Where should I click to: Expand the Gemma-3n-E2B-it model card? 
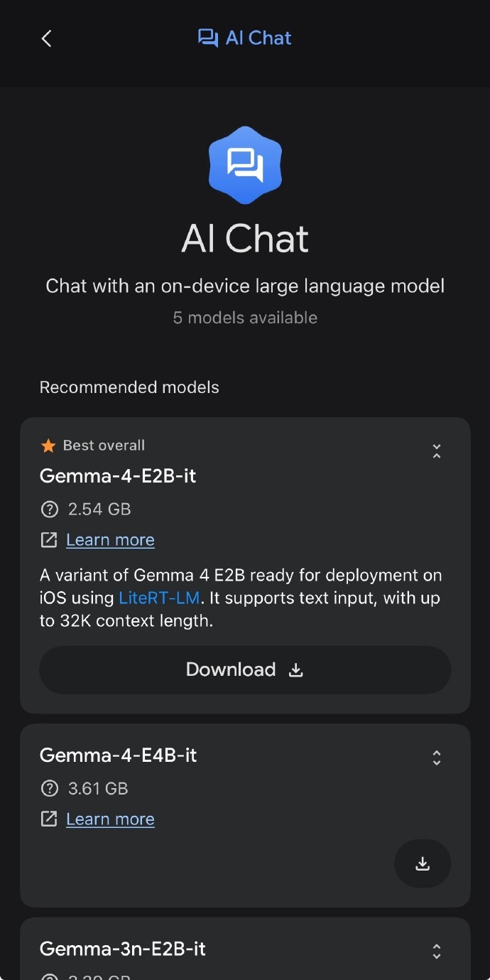(x=437, y=951)
